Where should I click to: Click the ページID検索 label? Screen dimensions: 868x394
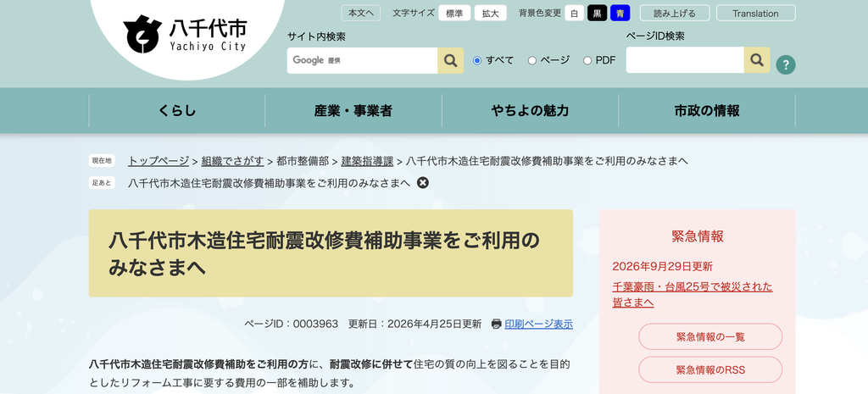point(655,36)
